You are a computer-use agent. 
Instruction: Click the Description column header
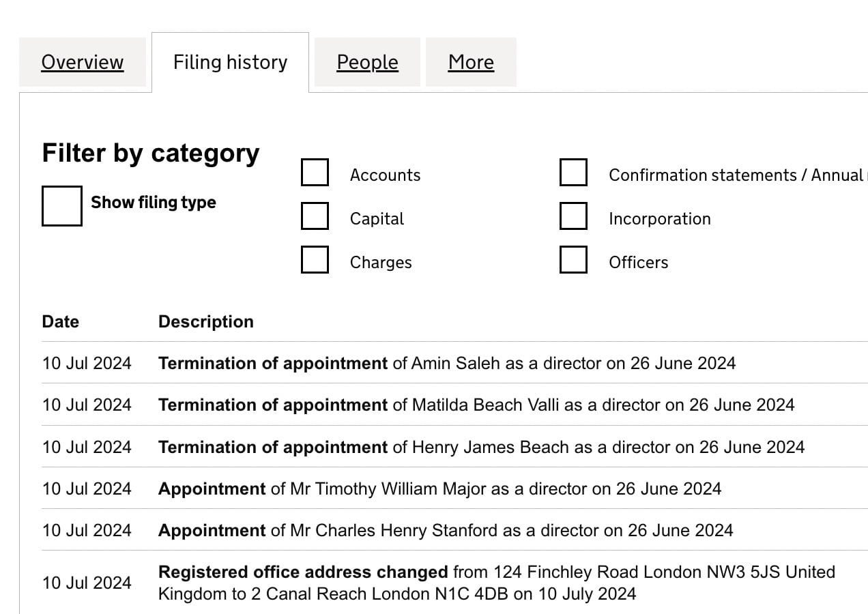tap(206, 322)
